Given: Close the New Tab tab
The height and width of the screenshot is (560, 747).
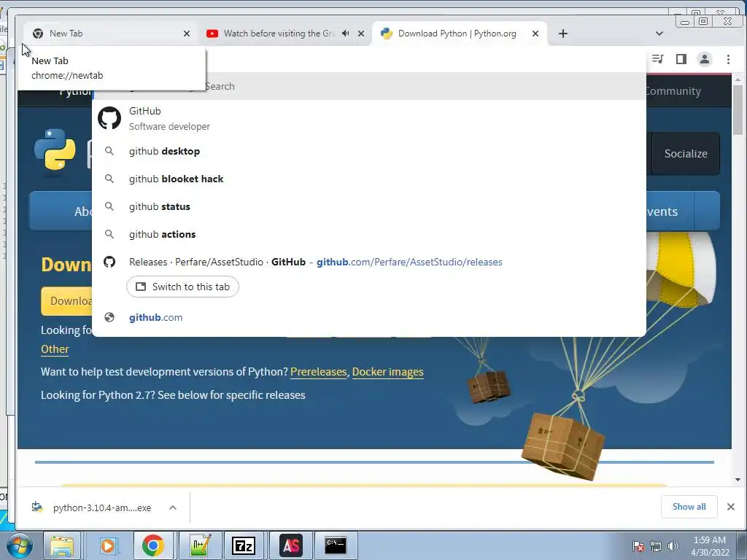Looking at the screenshot, I should pyautogui.click(x=187, y=34).
